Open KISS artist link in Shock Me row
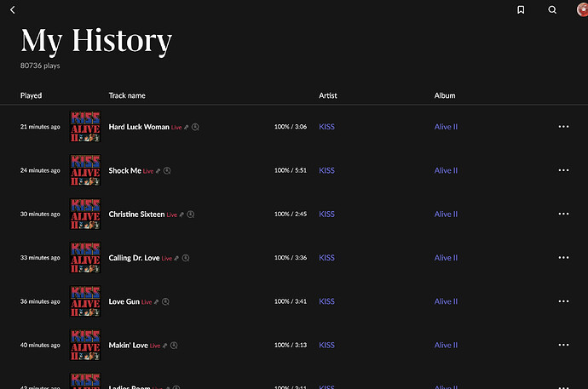 click(326, 171)
